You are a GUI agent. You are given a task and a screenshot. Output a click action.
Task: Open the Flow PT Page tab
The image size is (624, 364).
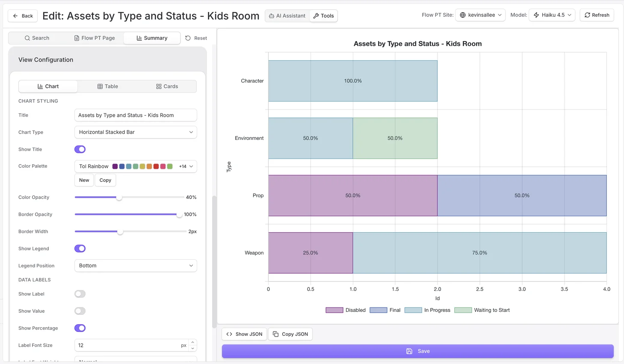(x=94, y=38)
